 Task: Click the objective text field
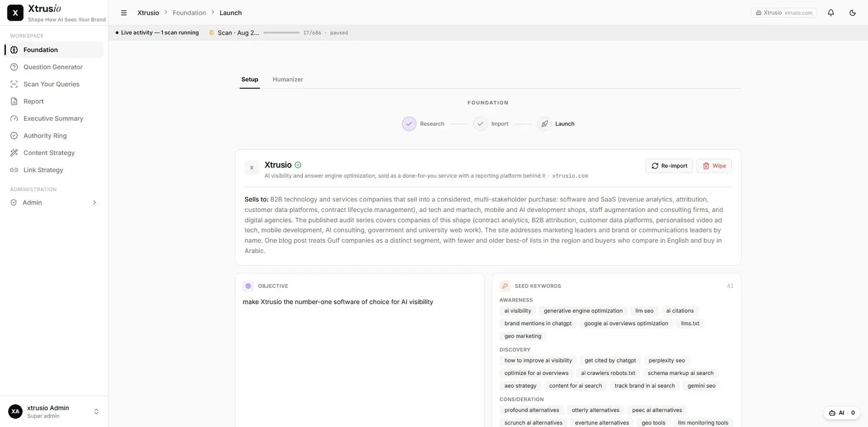[x=360, y=302]
